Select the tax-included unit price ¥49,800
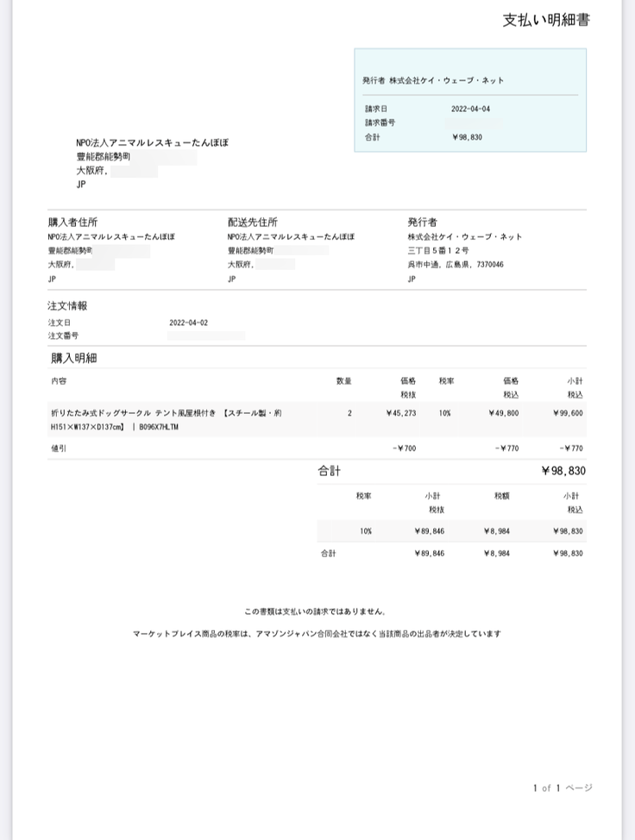The width and height of the screenshot is (635, 840). coord(501,414)
